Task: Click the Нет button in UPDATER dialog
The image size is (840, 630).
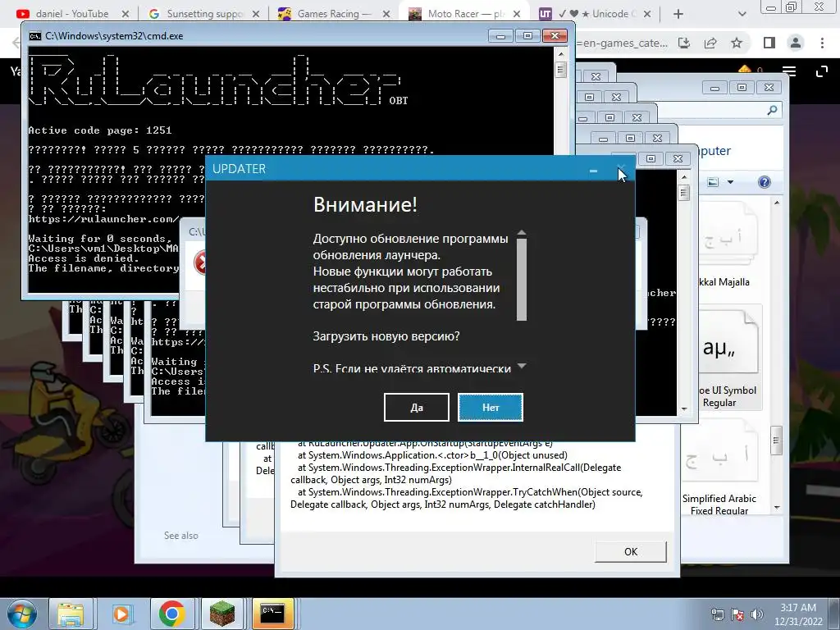Action: click(491, 407)
